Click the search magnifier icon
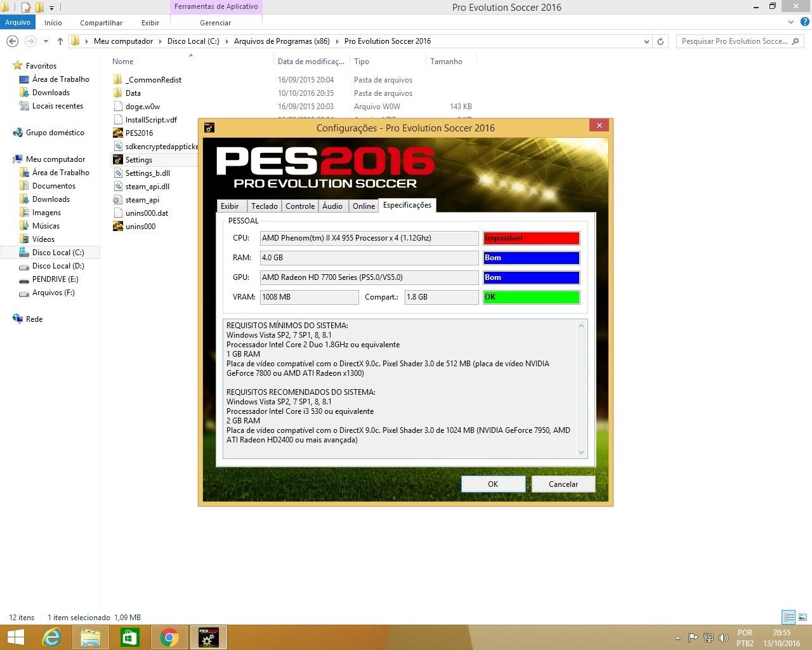812x650 pixels. [796, 41]
